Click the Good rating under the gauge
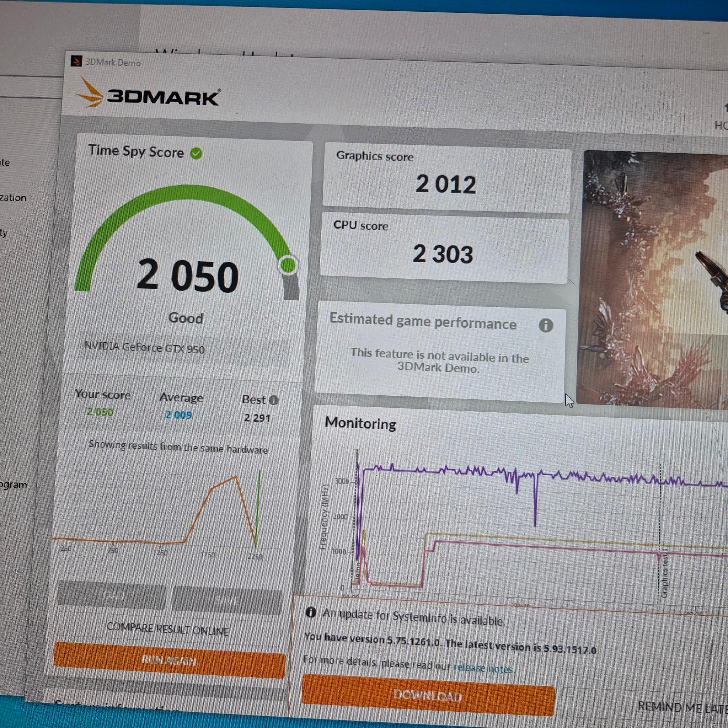This screenshot has height=728, width=728. tap(186, 318)
